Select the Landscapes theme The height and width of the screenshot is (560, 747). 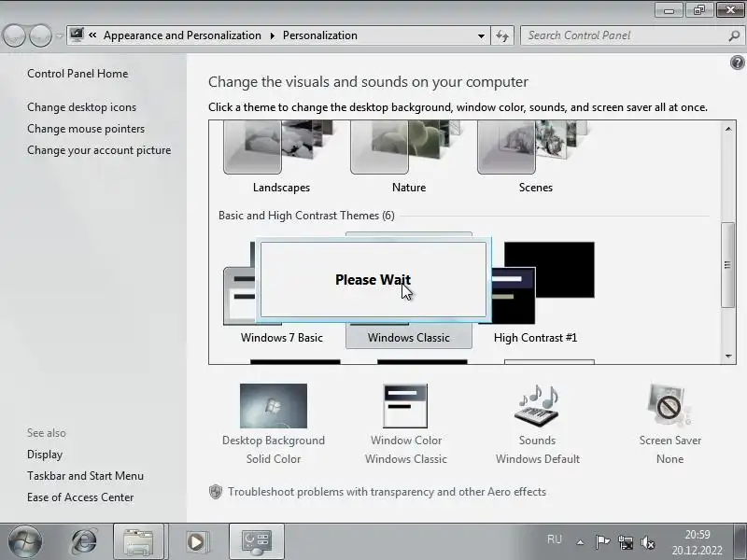pyautogui.click(x=281, y=157)
